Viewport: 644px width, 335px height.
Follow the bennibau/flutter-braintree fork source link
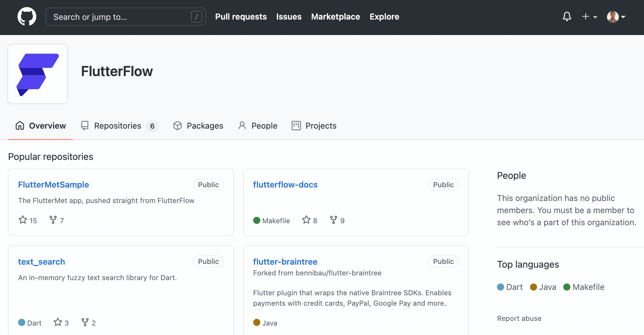(338, 273)
